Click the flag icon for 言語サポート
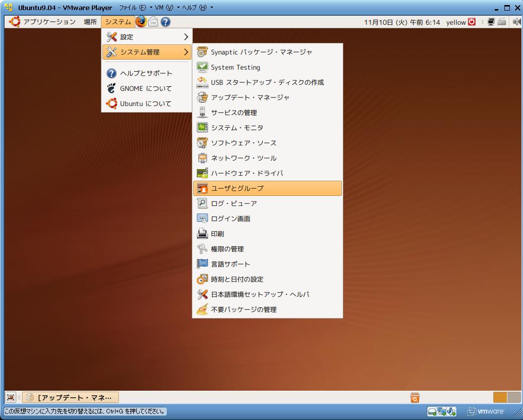This screenshot has height=420, width=523. coord(202,264)
